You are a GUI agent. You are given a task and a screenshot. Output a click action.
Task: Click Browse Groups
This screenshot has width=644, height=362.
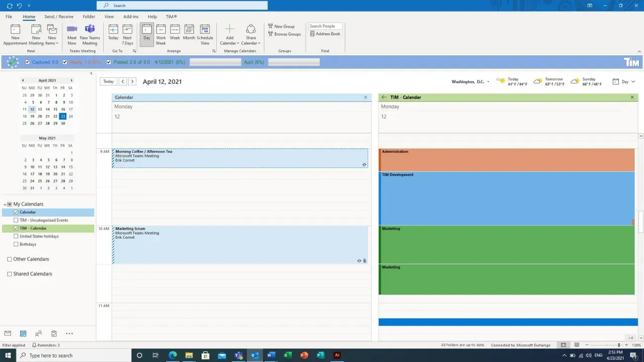coord(284,34)
